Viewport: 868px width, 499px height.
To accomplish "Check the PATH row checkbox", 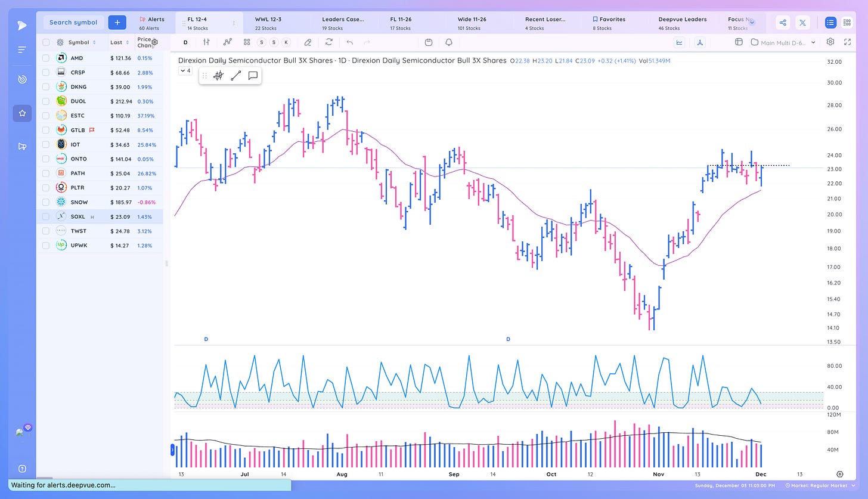I will 46,173.
